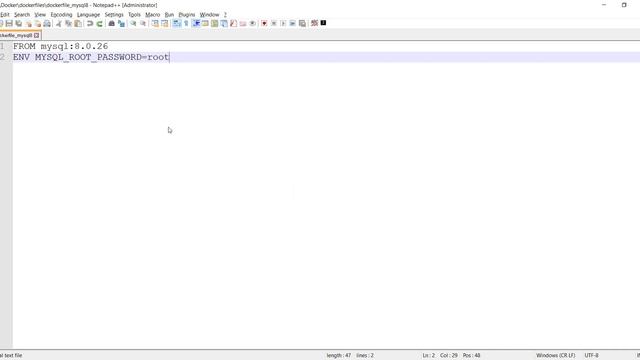Open the Search menu
This screenshot has height=360, width=640.
(22, 15)
